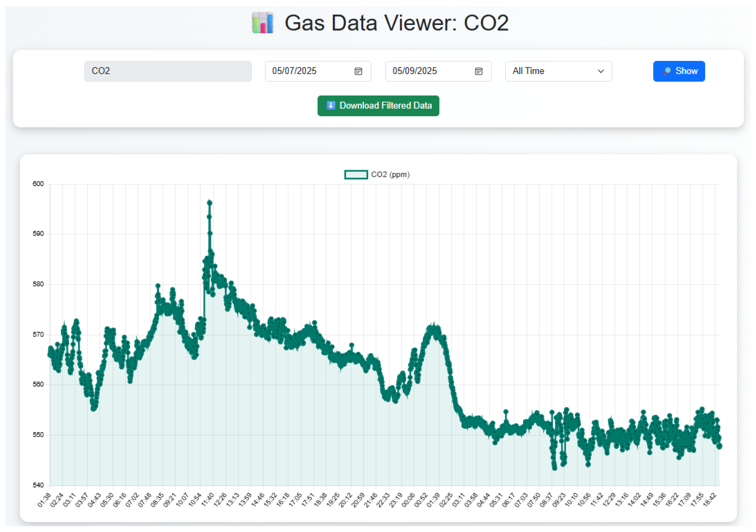Viewport: 756px width, 532px height.
Task: Click the 01:38 x-axis time label
Action: tap(44, 500)
